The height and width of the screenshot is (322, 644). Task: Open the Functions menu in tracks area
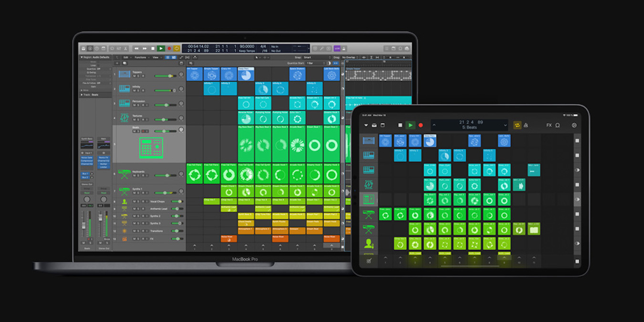(x=141, y=57)
